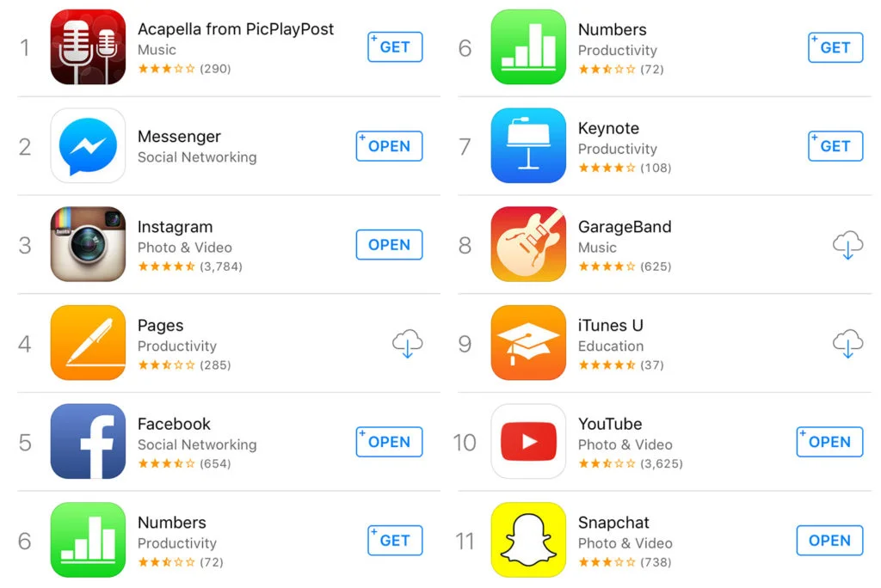Open the Instagram app name link
The width and height of the screenshot is (881, 588).
point(176,226)
